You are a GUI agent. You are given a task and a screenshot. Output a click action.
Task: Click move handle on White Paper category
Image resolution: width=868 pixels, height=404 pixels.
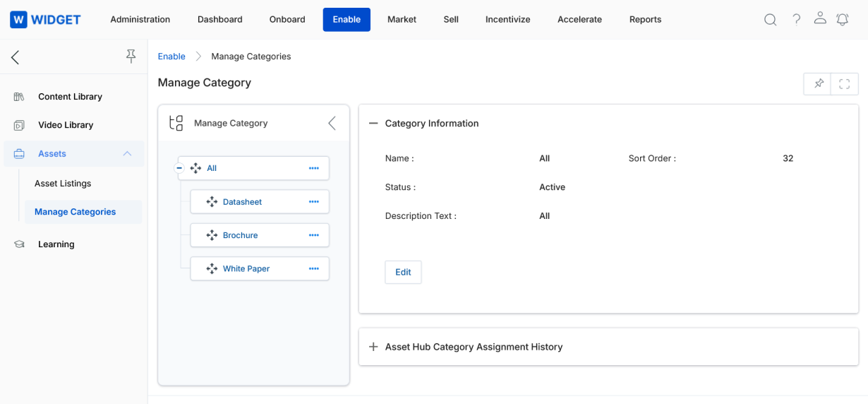coord(212,269)
